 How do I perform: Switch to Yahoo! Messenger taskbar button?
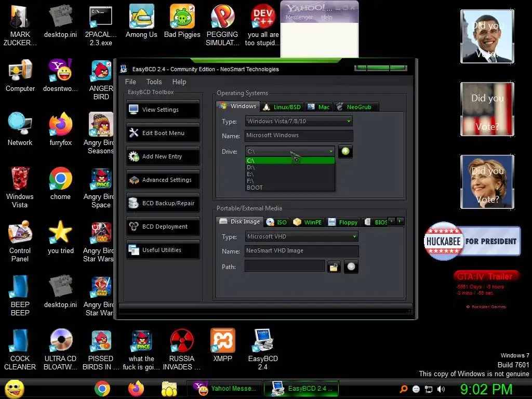[x=224, y=389]
